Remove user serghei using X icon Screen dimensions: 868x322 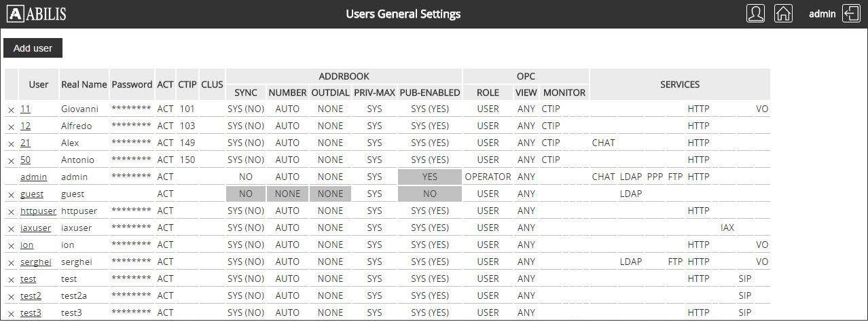click(x=11, y=262)
